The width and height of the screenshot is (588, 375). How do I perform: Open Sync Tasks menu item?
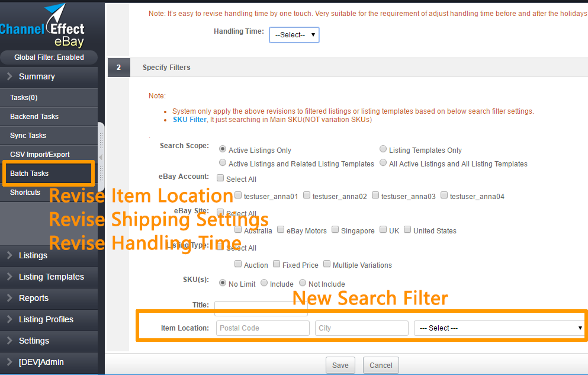point(49,136)
